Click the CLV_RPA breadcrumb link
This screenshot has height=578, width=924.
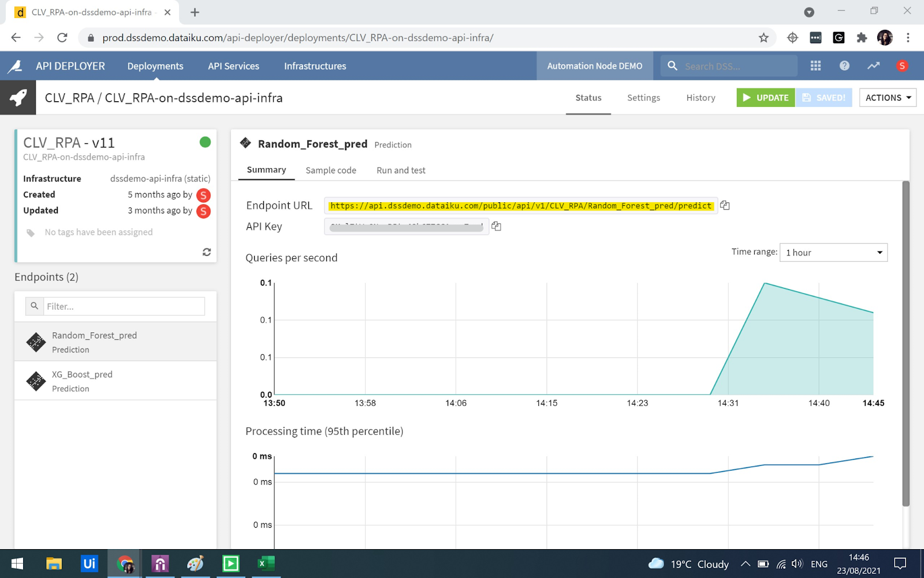tap(69, 98)
